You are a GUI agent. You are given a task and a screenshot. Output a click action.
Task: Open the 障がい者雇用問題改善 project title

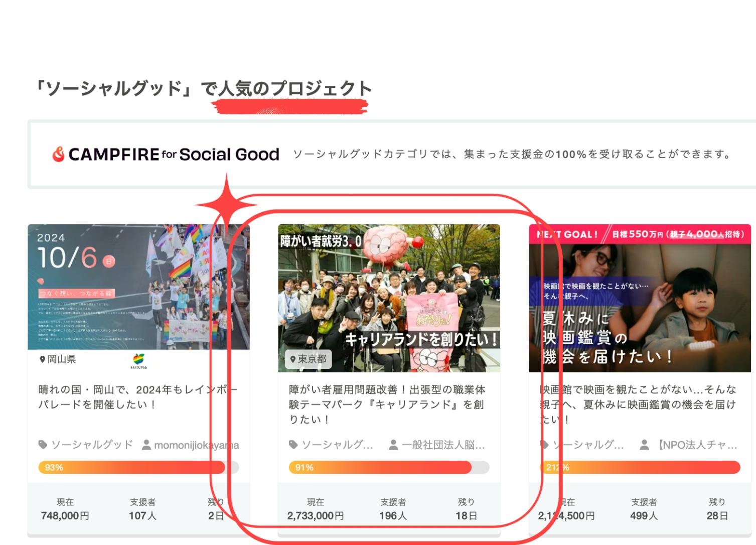[387, 404]
